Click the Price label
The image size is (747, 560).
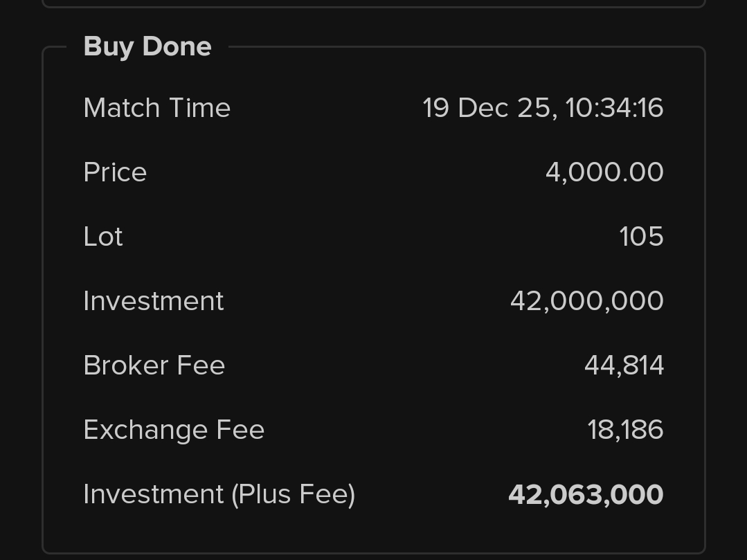tap(115, 172)
